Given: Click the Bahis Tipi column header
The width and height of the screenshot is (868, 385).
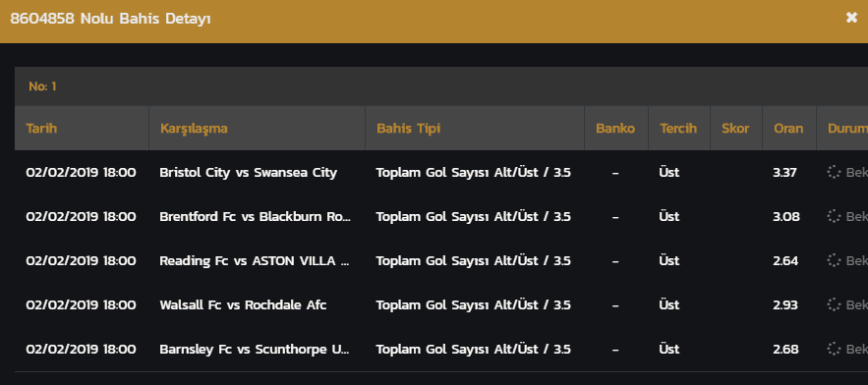Looking at the screenshot, I should click(x=409, y=129).
